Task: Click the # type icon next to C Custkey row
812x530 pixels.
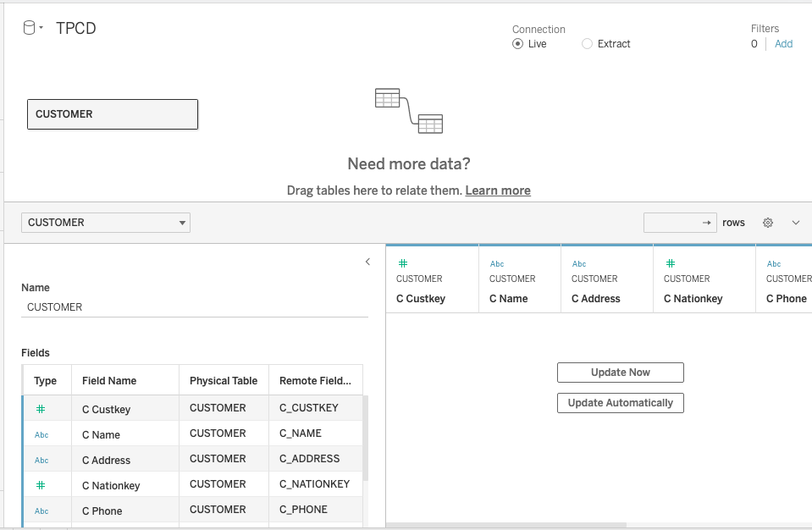Action: 40,408
